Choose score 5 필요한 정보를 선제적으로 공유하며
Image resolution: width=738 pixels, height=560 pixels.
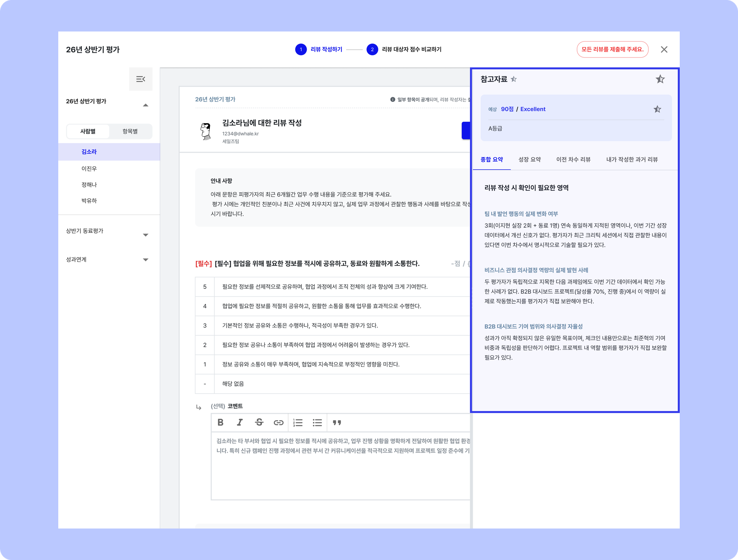pyautogui.click(x=332, y=287)
